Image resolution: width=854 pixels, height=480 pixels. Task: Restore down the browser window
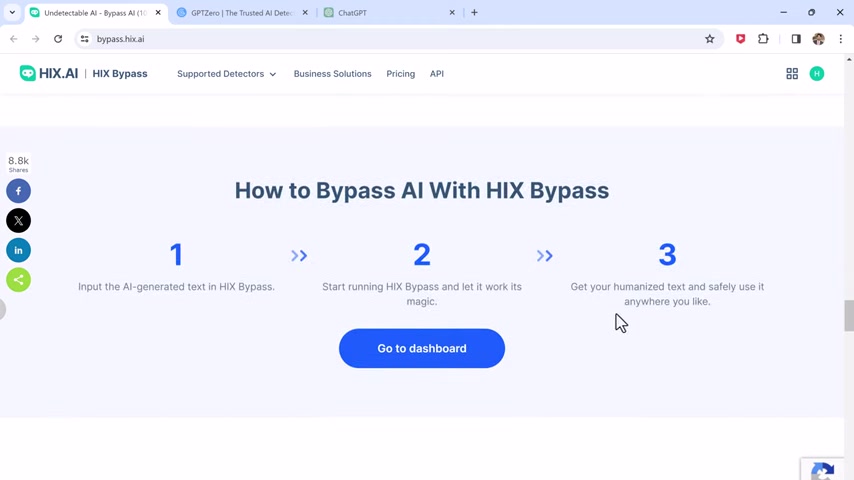click(812, 13)
